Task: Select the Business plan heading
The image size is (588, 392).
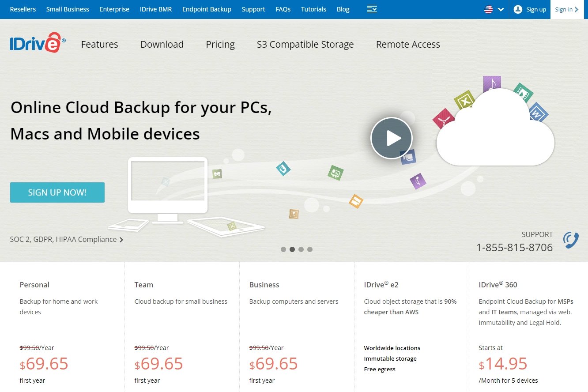Action: tap(264, 285)
